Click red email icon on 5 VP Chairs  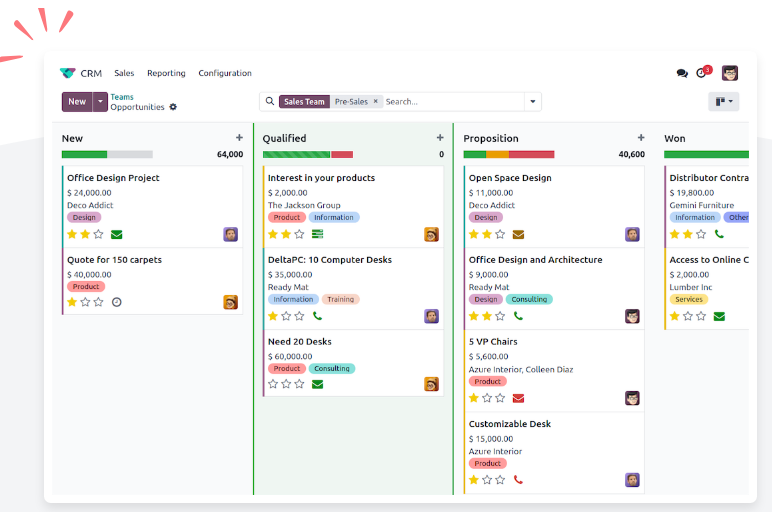pyautogui.click(x=518, y=398)
